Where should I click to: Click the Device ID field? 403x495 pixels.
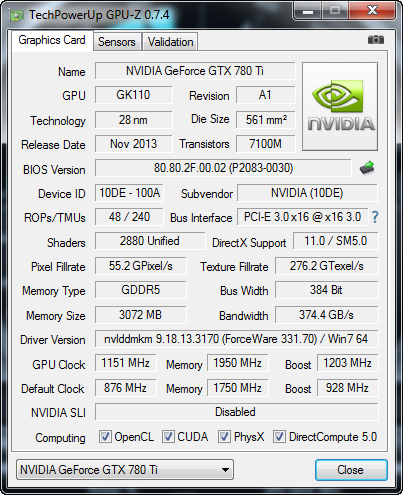coord(129,193)
